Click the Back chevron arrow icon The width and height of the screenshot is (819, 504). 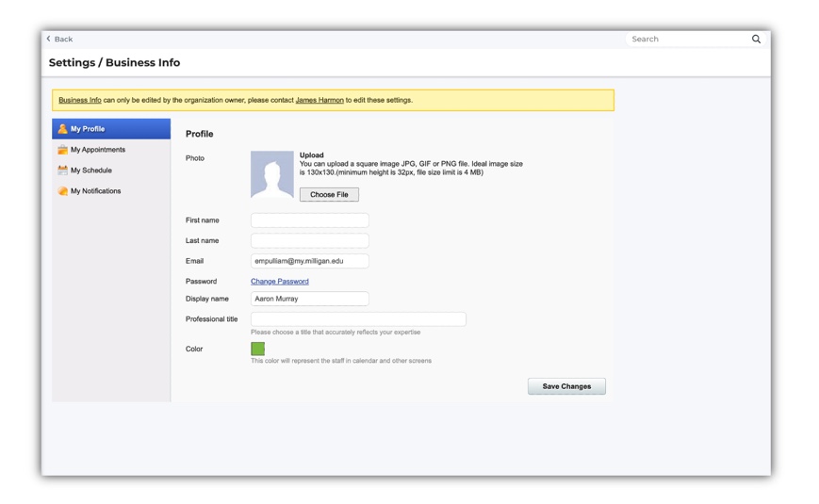coord(49,39)
